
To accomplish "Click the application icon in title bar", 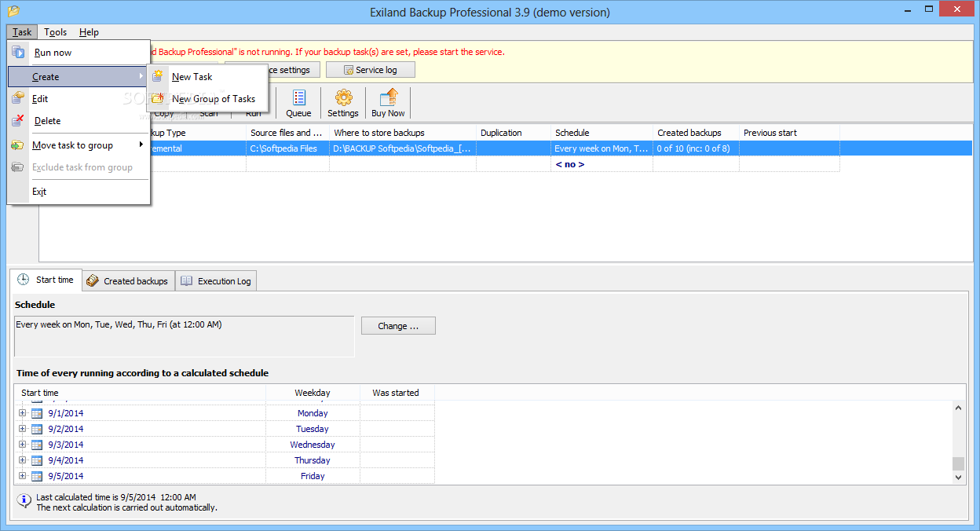I will coord(13,12).
